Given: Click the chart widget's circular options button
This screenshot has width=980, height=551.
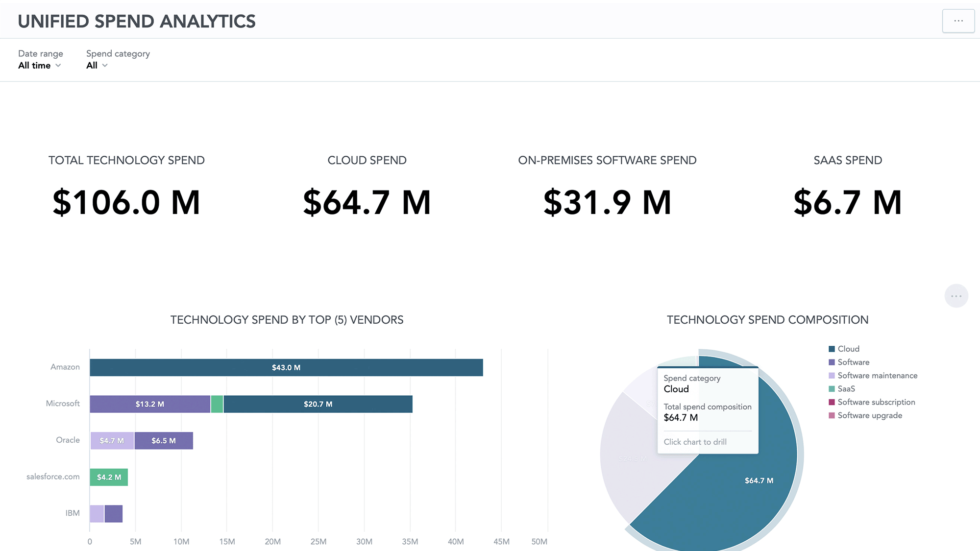Looking at the screenshot, I should 956,296.
